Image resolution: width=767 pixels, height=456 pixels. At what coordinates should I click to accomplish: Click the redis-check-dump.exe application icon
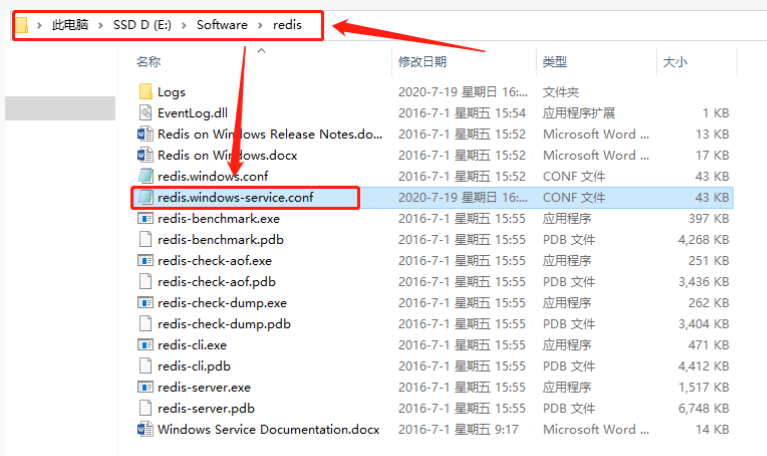point(145,302)
